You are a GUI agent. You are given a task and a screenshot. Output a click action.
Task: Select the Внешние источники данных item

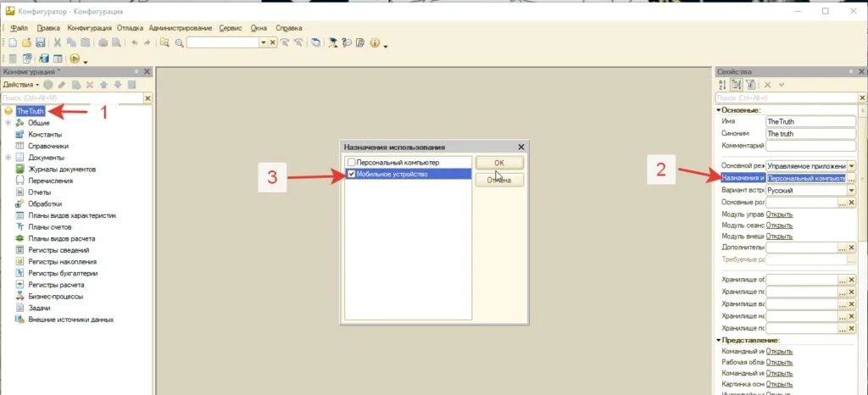(x=71, y=320)
